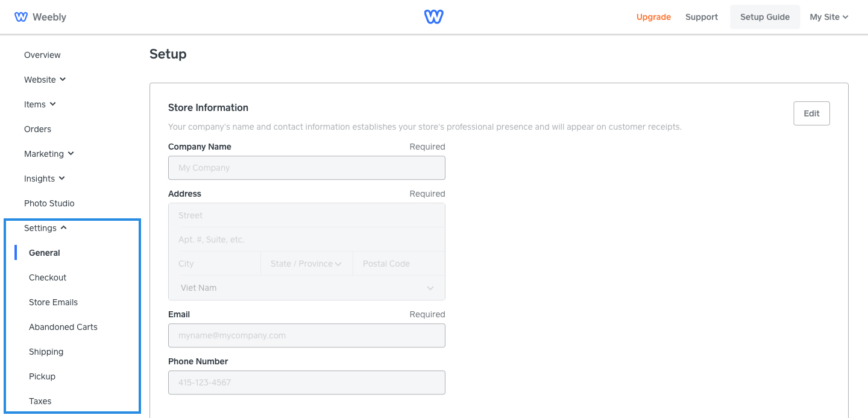Viewport: 868px width, 418px height.
Task: Open the Photo Studio section
Action: coord(49,203)
